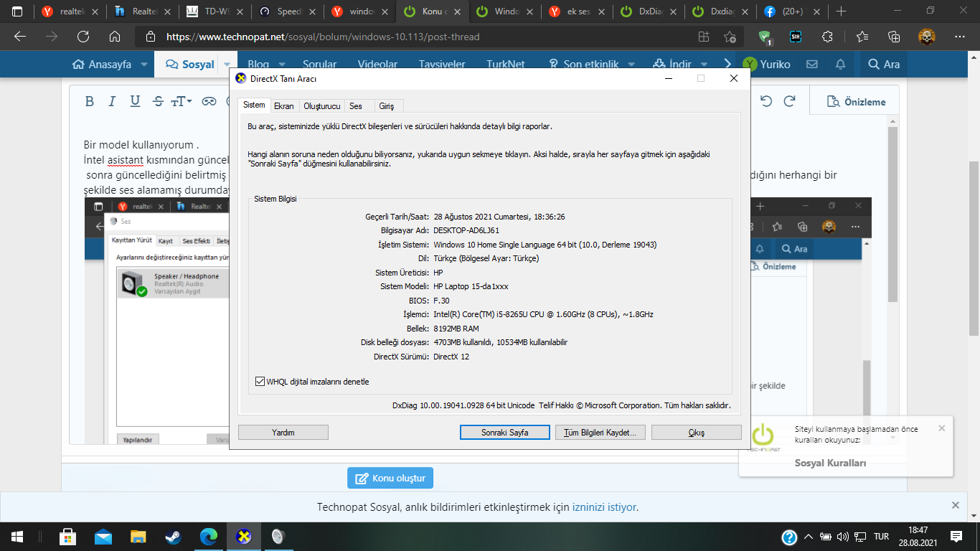
Task: Open the volume icon in the system tray
Action: [843, 537]
